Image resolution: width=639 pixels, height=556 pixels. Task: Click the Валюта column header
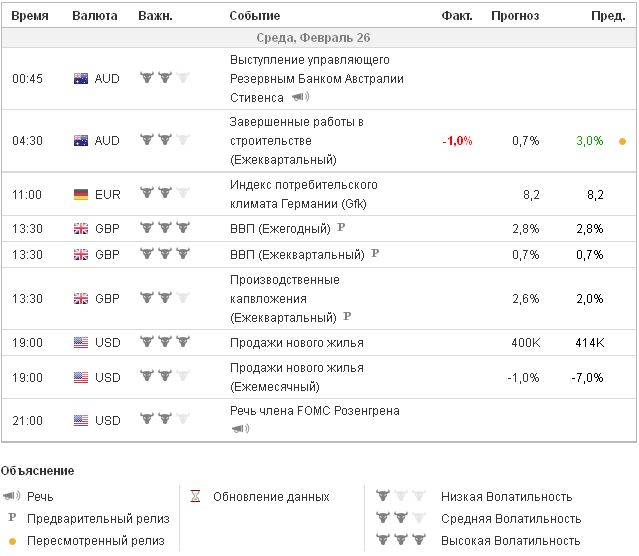(95, 16)
